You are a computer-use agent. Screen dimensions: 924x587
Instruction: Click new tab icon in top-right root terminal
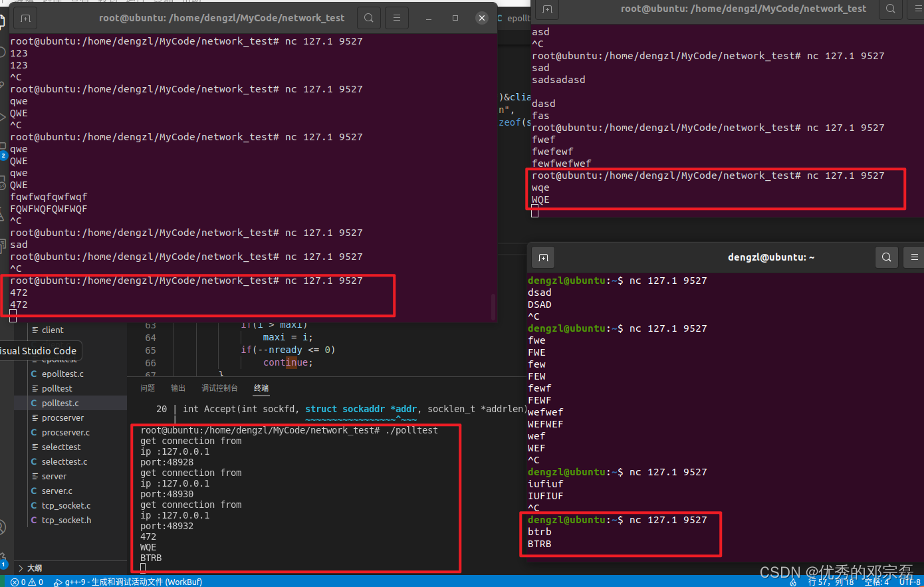coord(547,9)
